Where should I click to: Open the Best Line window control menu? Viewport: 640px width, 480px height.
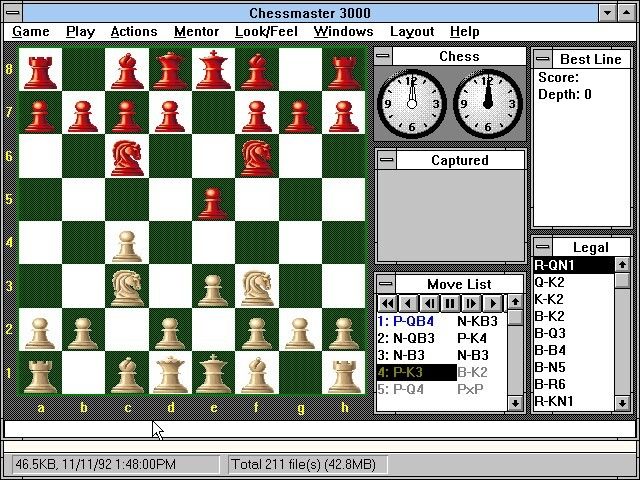tap(543, 59)
